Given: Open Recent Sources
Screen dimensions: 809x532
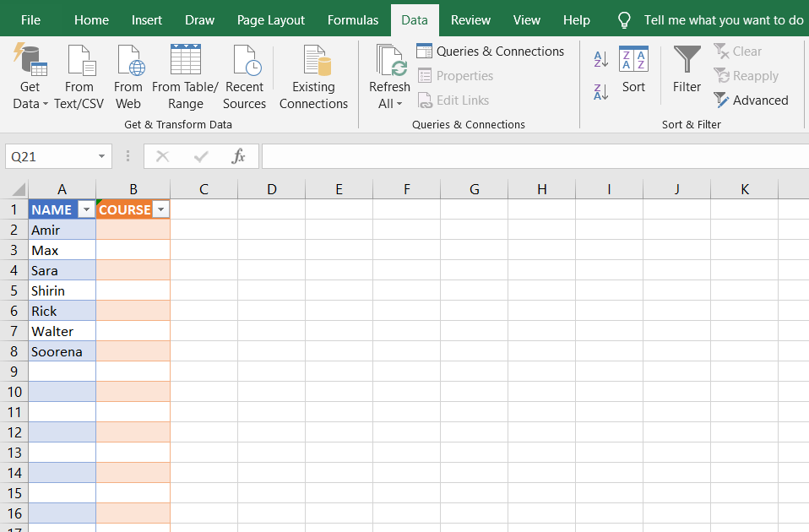Looking at the screenshot, I should pyautogui.click(x=245, y=76).
